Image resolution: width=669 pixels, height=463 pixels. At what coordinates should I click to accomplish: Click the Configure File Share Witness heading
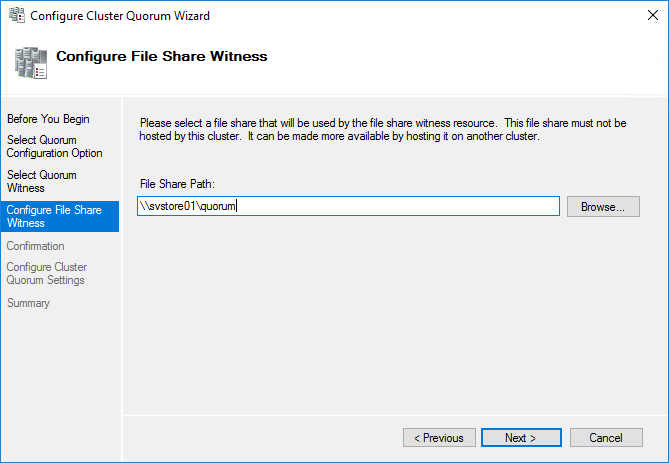click(162, 56)
